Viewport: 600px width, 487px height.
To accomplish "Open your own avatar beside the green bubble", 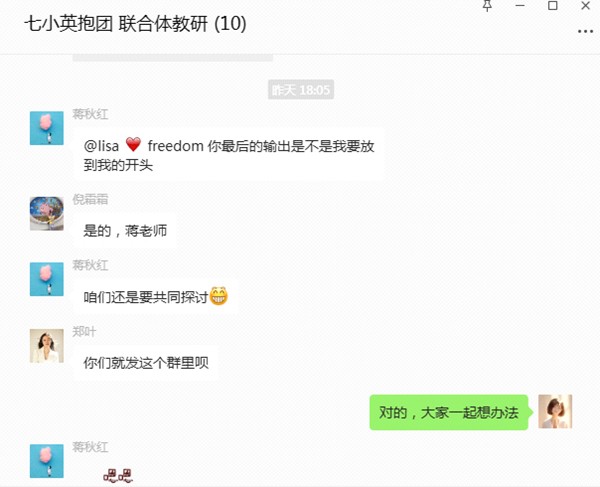I will (x=555, y=412).
